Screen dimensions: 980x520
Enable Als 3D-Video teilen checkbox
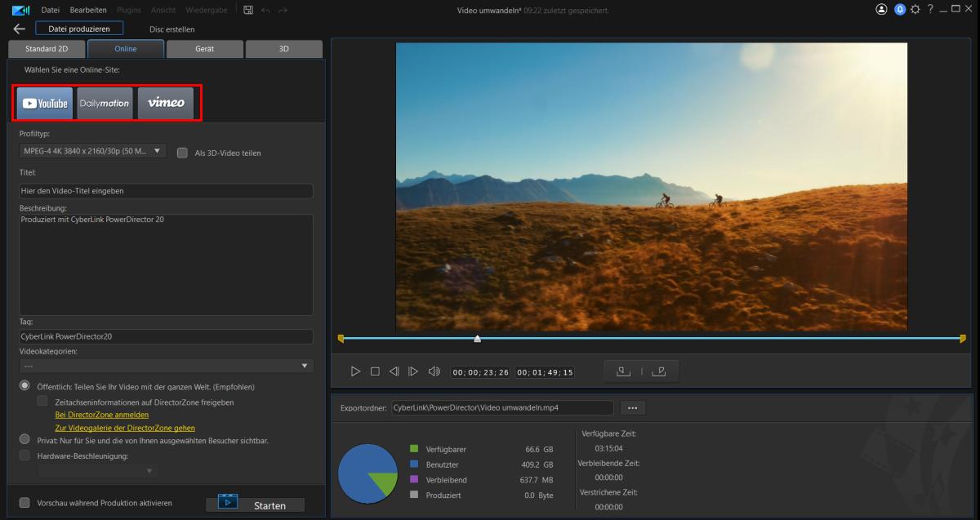pos(183,153)
